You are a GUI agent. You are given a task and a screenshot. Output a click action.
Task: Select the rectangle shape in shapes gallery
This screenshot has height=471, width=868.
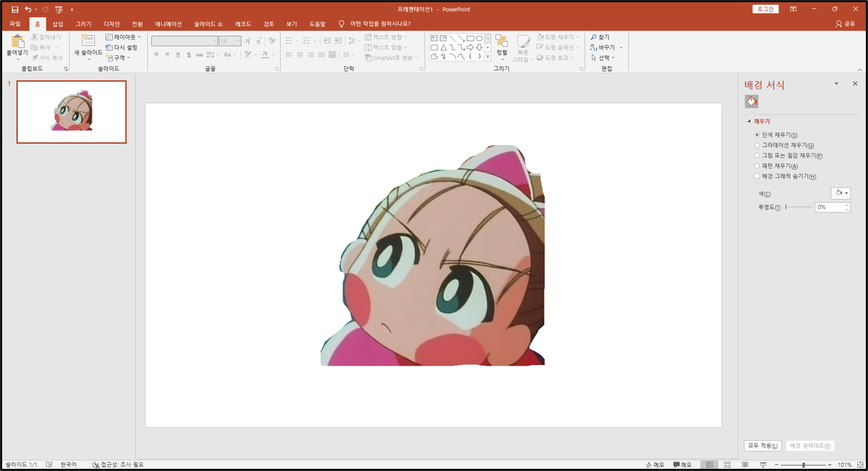470,38
